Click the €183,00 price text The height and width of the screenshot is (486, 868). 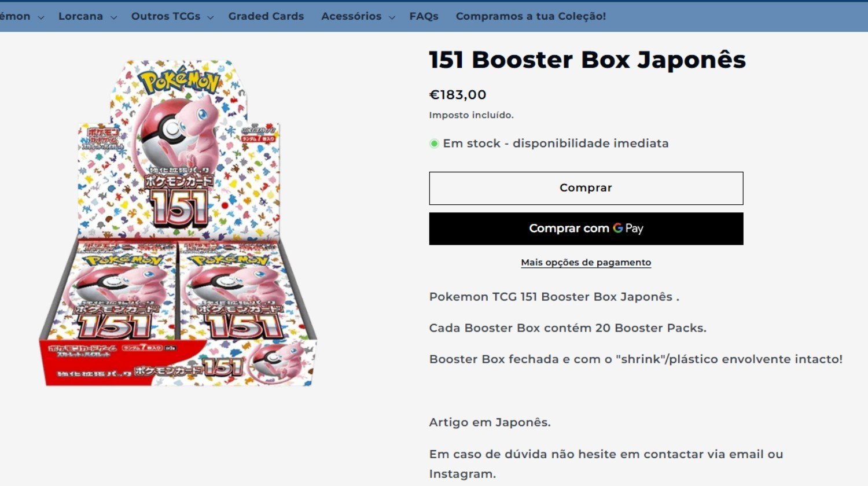pyautogui.click(x=458, y=95)
